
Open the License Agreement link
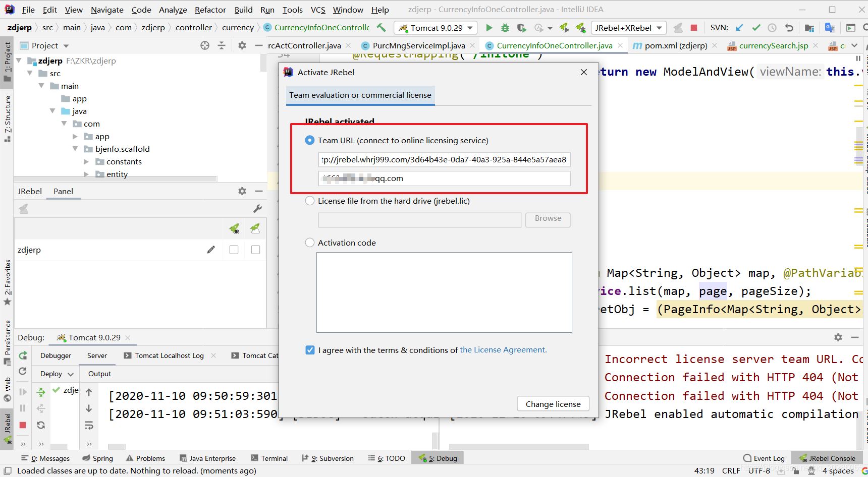click(503, 350)
